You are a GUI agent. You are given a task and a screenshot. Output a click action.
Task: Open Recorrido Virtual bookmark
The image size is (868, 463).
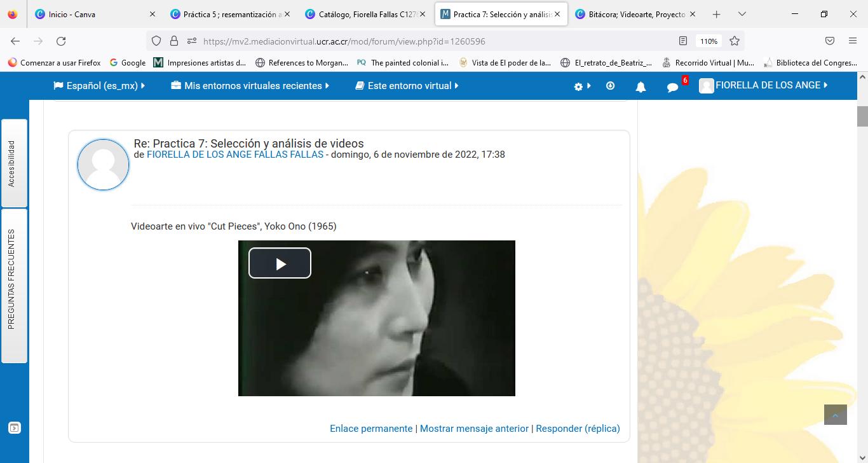[x=708, y=62]
